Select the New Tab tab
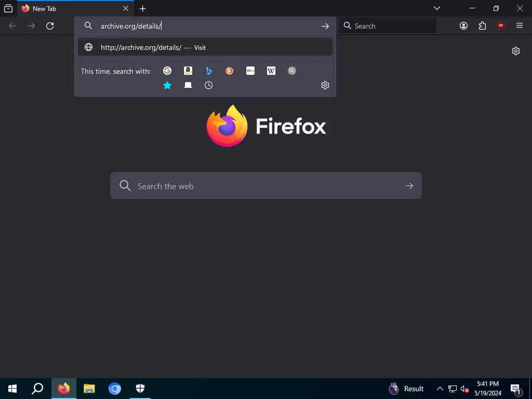532x399 pixels. (75, 8)
